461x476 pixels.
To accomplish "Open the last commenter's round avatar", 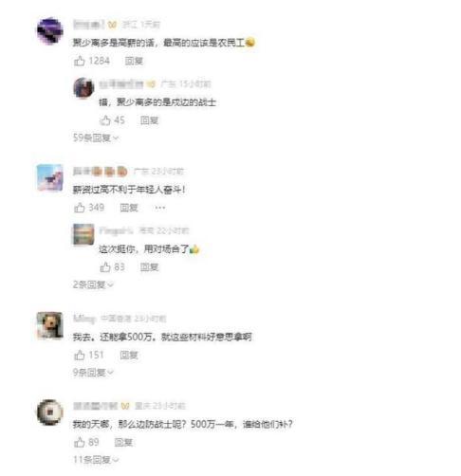I will click(x=50, y=412).
